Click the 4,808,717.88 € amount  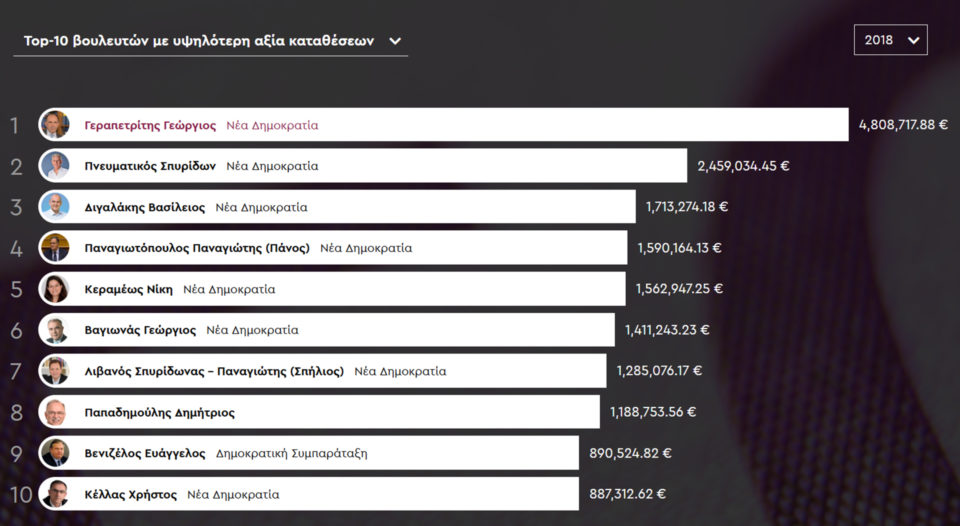coord(903,125)
